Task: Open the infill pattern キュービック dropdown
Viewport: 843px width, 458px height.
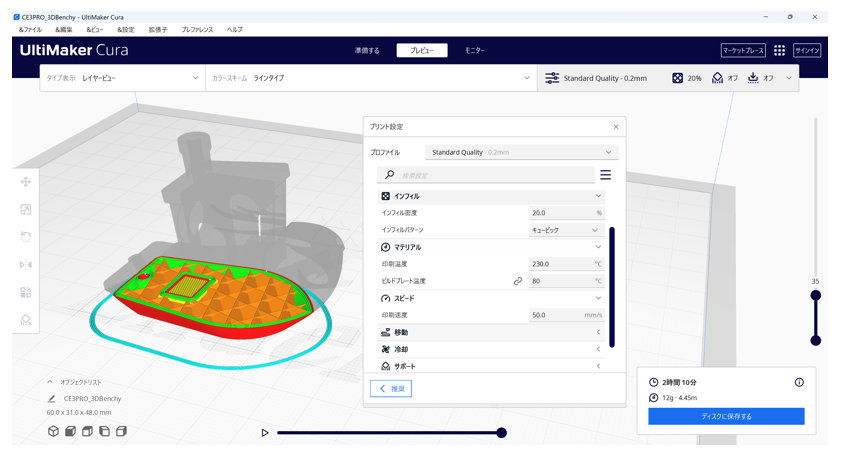Action: pos(566,230)
